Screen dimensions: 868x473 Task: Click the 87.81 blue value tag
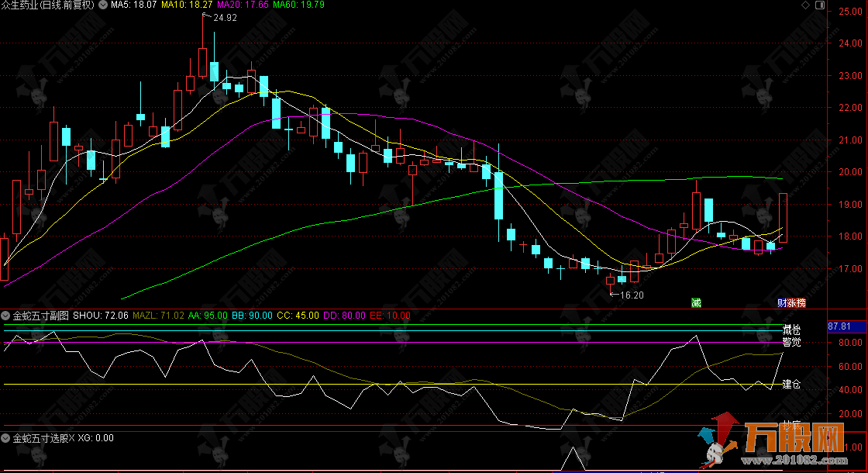tap(840, 326)
